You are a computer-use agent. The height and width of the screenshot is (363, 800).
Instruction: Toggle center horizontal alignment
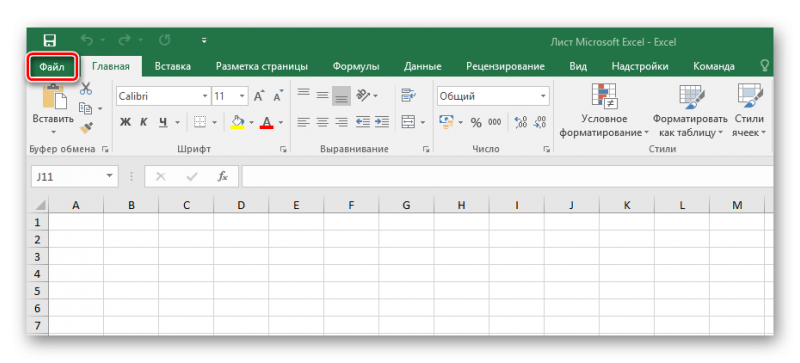pyautogui.click(x=322, y=122)
